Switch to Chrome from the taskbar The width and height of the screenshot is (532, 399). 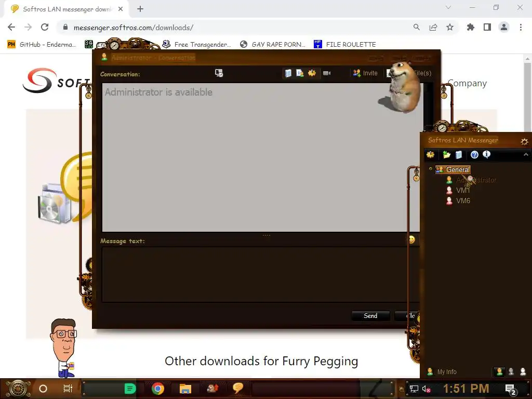pyautogui.click(x=158, y=389)
